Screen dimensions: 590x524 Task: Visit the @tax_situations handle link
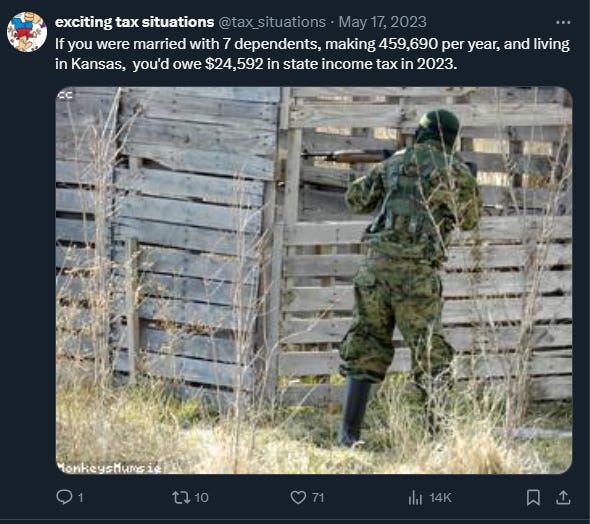tap(272, 22)
